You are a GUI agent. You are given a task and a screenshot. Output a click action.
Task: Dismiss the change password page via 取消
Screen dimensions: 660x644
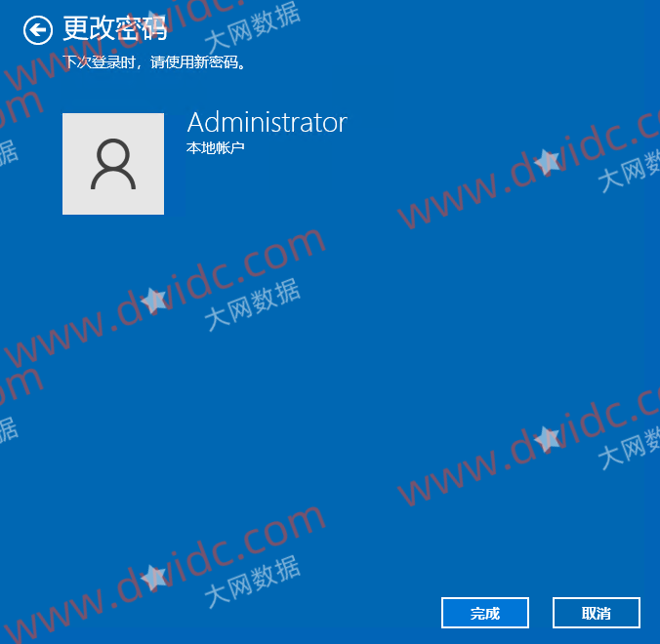pyautogui.click(x=597, y=613)
